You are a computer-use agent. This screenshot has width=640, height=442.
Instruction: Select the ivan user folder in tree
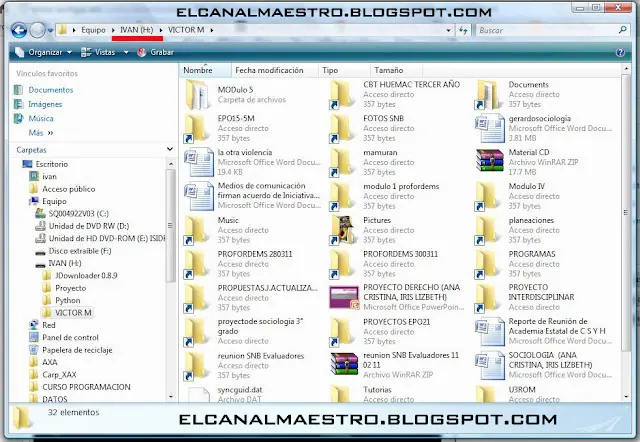tap(49, 176)
